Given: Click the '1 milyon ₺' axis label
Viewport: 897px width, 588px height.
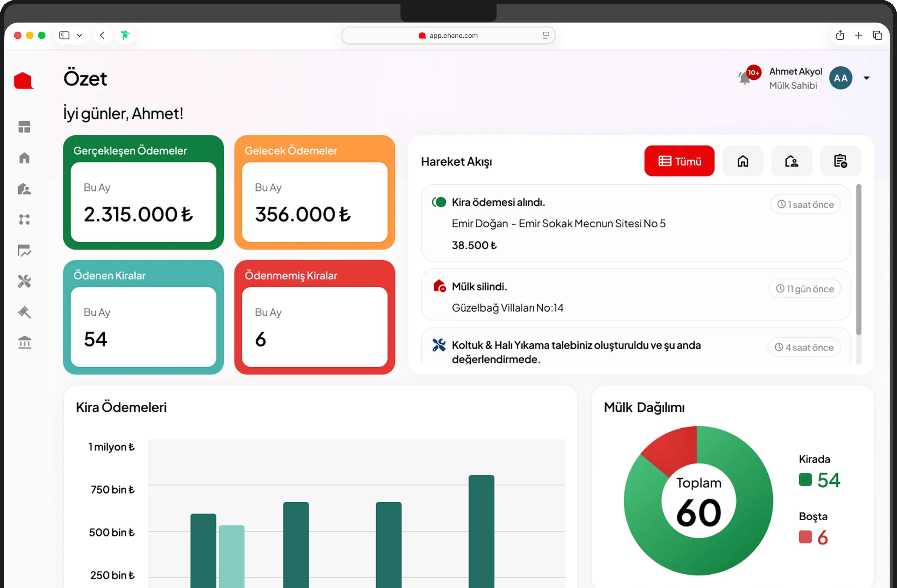Looking at the screenshot, I should click(111, 447).
